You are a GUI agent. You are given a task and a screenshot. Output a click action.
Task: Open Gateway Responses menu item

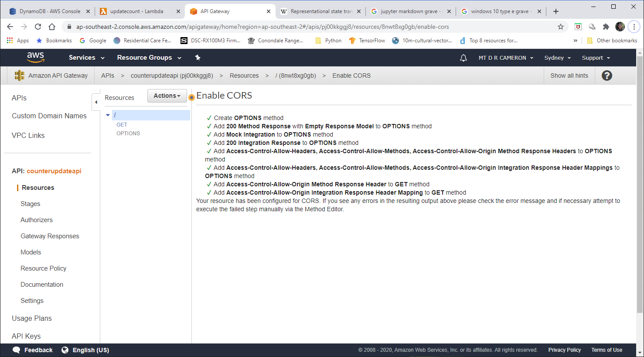click(50, 236)
